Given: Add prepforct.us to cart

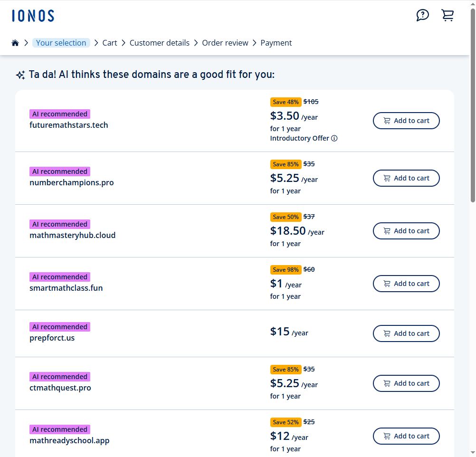Looking at the screenshot, I should 406,333.
